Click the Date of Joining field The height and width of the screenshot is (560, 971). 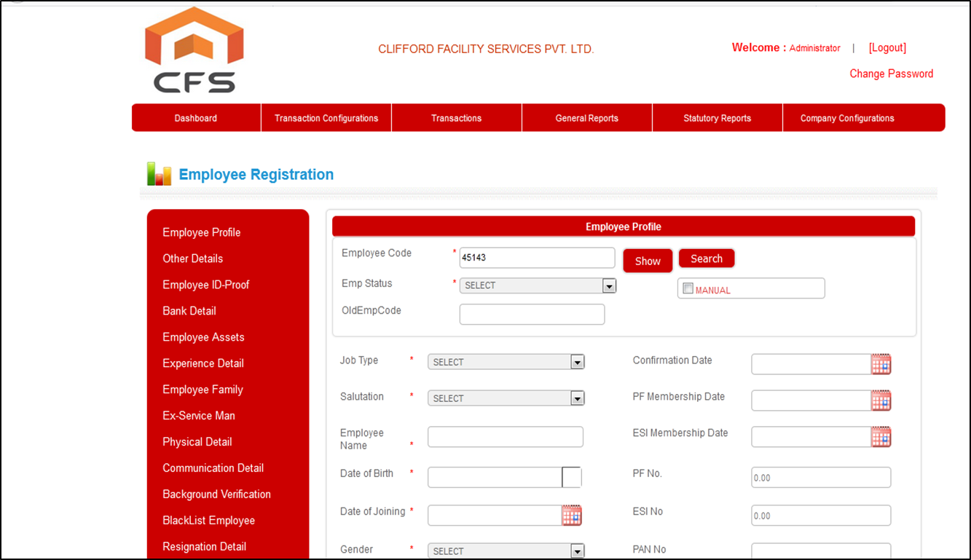click(x=495, y=516)
